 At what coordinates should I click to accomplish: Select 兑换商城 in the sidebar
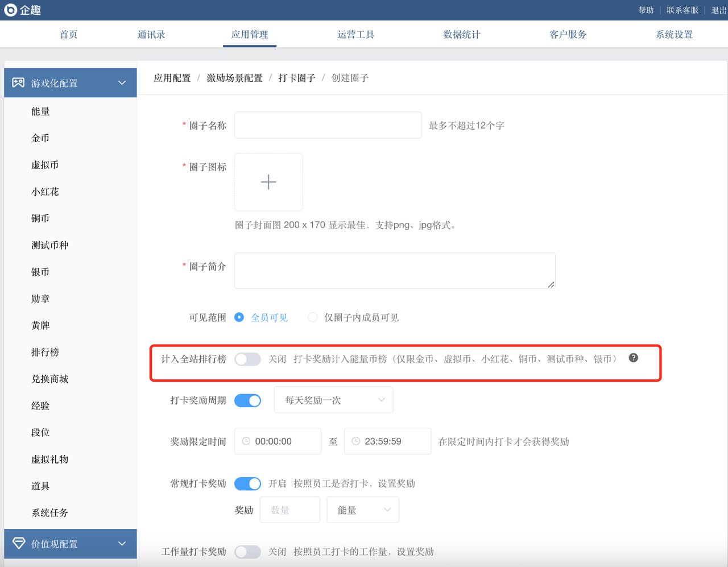[50, 379]
